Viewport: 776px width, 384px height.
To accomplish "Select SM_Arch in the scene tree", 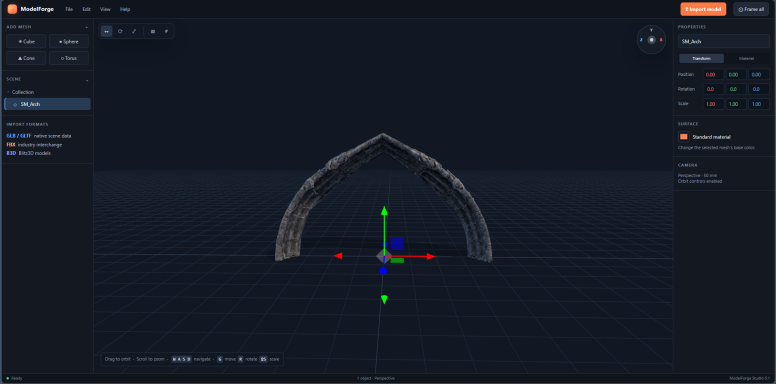I will pyautogui.click(x=48, y=104).
